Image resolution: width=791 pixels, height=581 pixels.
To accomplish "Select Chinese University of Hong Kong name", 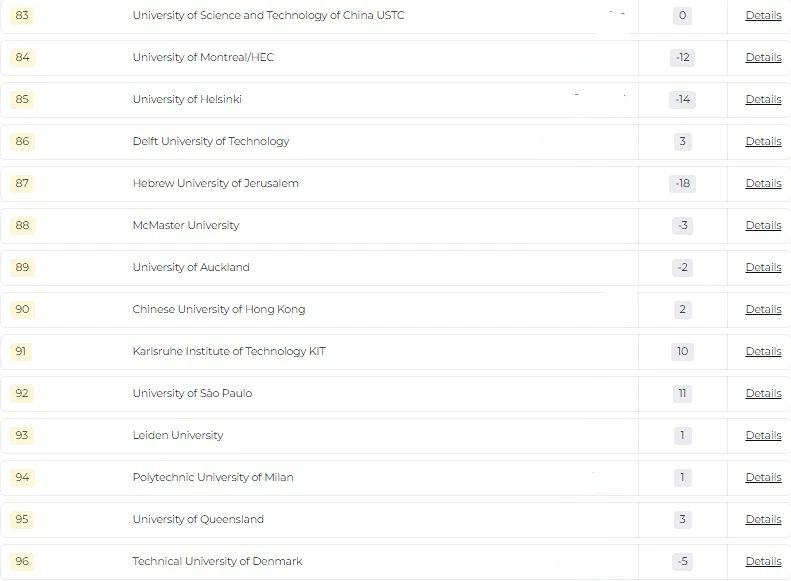I will 219,309.
